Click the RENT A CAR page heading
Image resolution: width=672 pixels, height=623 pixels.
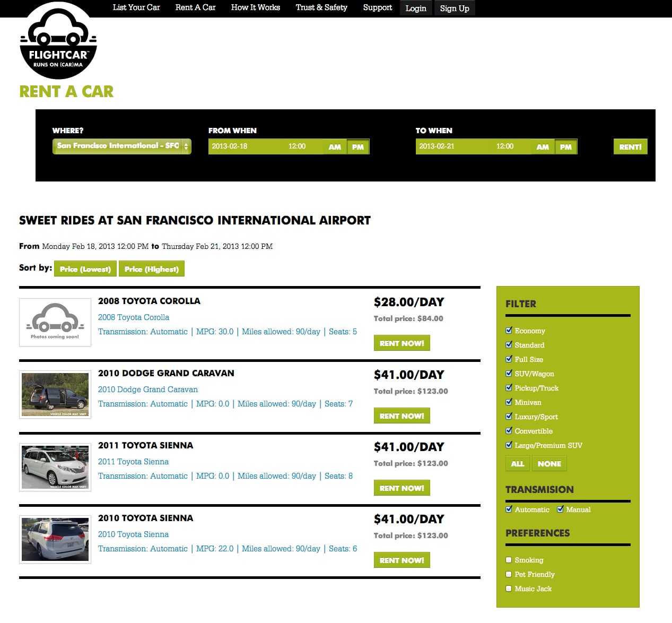(x=66, y=92)
